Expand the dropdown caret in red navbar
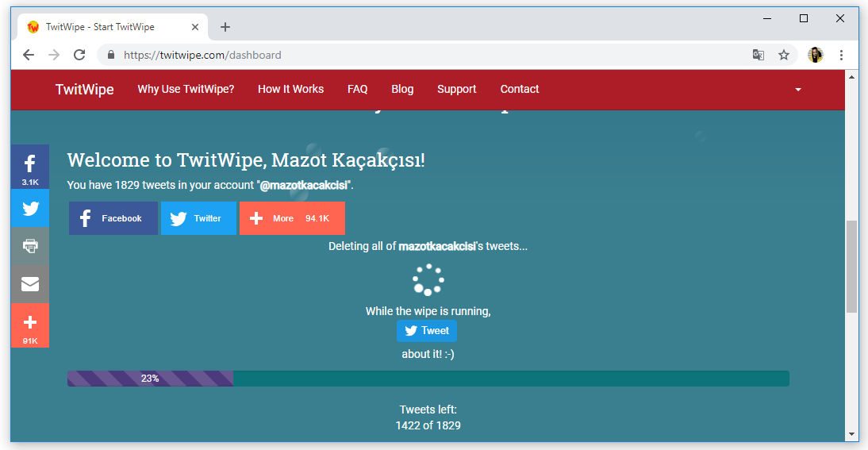 click(x=798, y=90)
